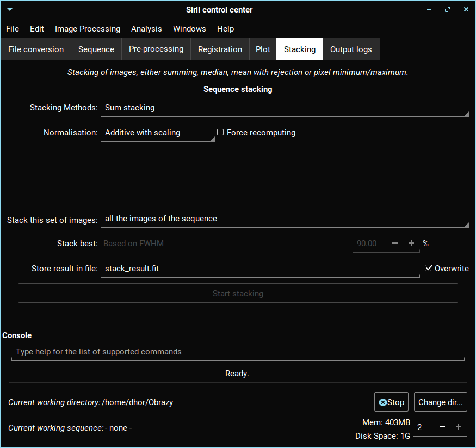The height and width of the screenshot is (448, 476).
Task: Switch to the Output logs tab
Action: (351, 49)
